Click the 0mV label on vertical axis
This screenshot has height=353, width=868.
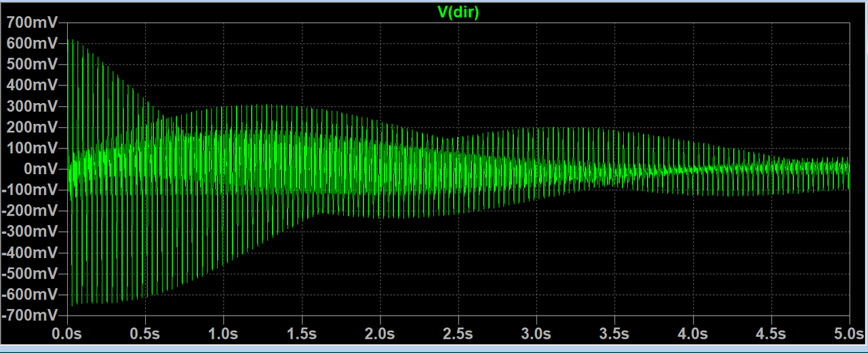click(39, 169)
